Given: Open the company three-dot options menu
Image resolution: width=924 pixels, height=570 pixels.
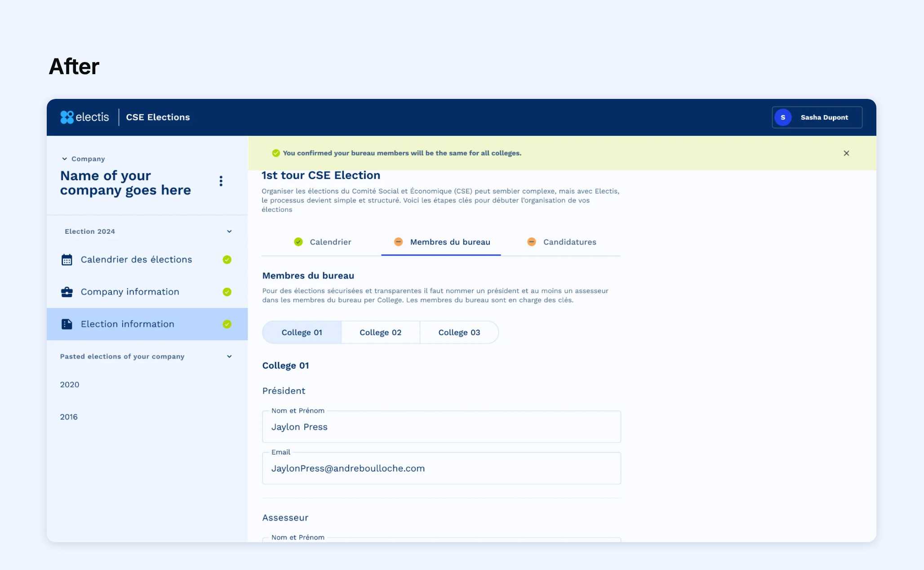Looking at the screenshot, I should [x=221, y=181].
